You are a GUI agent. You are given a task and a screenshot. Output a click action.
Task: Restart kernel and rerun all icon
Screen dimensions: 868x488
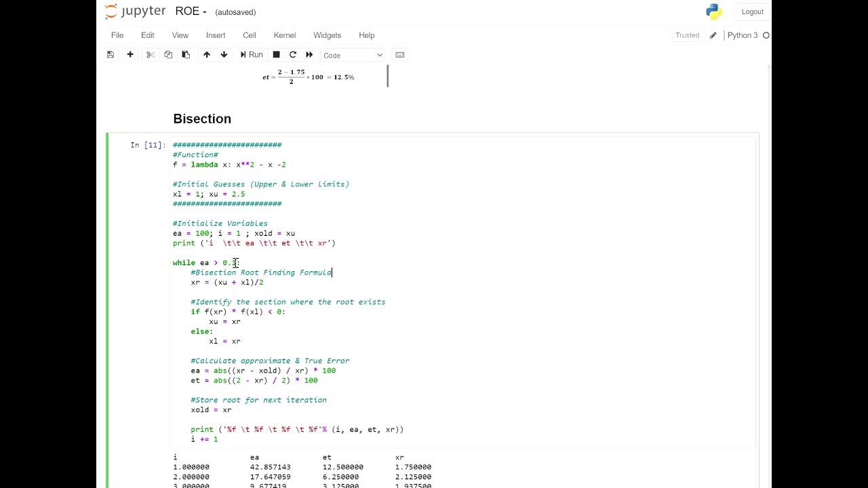coord(309,55)
